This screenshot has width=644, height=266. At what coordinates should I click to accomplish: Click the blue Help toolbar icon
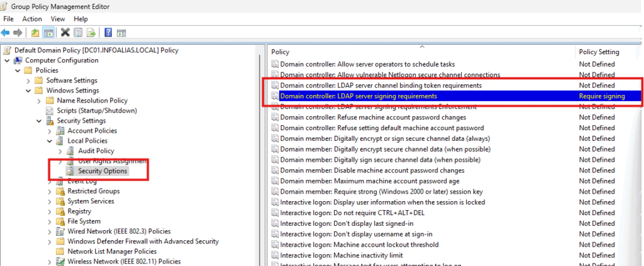pos(108,33)
